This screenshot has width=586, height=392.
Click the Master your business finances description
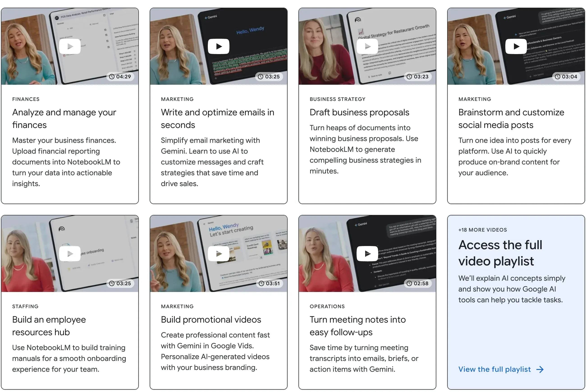point(66,162)
